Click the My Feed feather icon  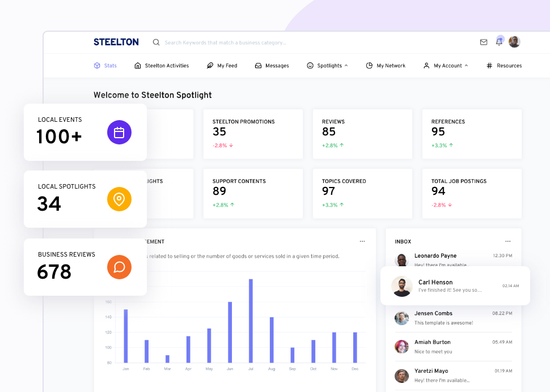point(210,66)
